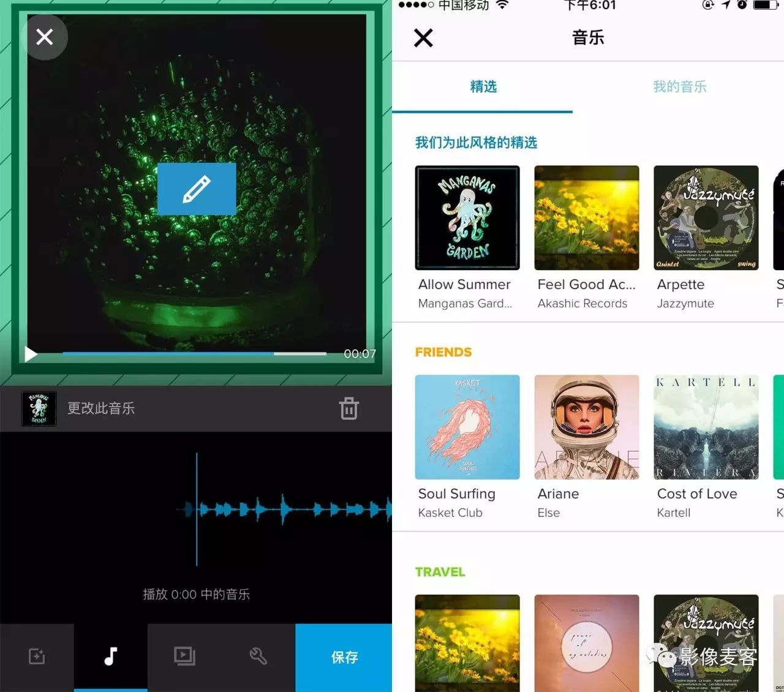Viewport: 784px width, 692px height.
Task: Open the video format tab icon
Action: (x=184, y=656)
